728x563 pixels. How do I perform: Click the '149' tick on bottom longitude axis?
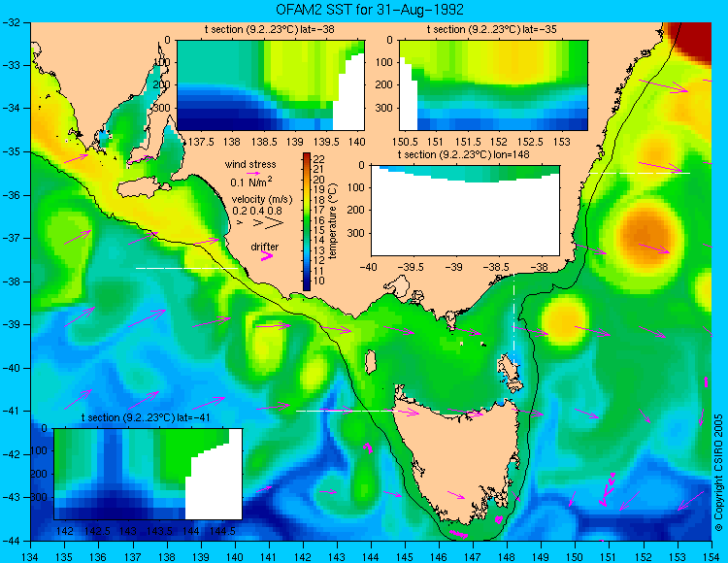click(x=541, y=556)
